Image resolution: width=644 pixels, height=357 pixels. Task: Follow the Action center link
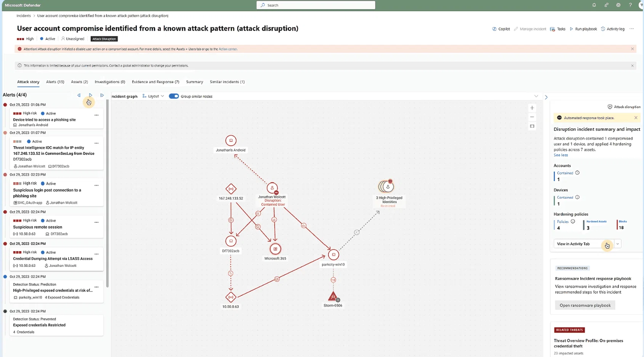pyautogui.click(x=228, y=49)
